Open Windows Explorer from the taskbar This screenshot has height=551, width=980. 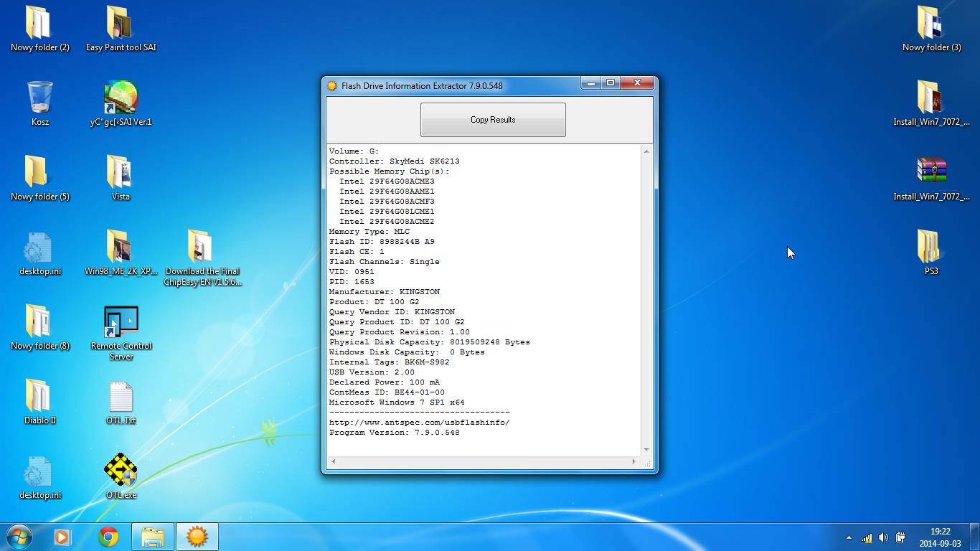(153, 537)
